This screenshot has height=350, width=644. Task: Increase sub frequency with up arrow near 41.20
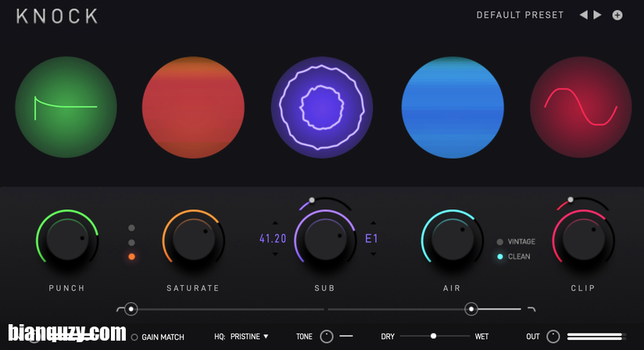pyautogui.click(x=275, y=223)
